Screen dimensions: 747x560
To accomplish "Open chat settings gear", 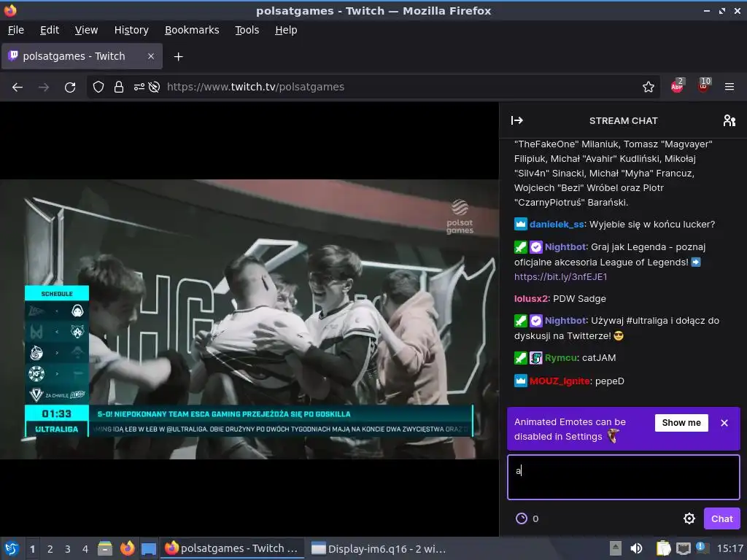I will point(689,518).
